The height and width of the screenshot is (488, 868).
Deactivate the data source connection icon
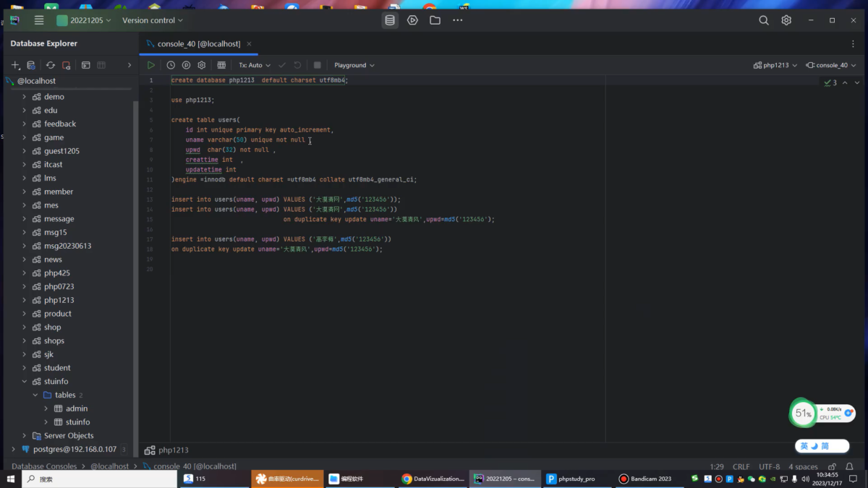coord(67,65)
